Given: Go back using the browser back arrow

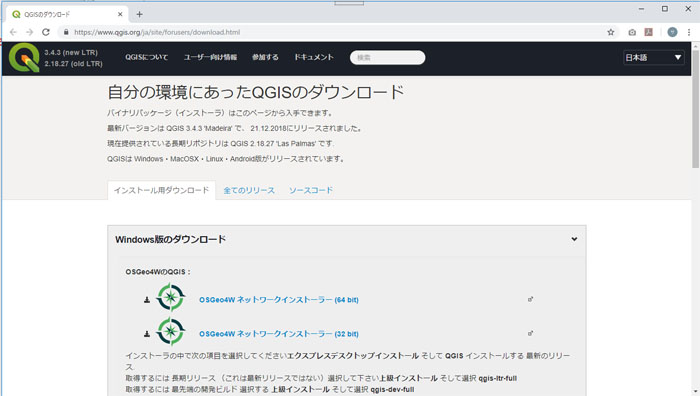Looking at the screenshot, I should click(x=13, y=32).
